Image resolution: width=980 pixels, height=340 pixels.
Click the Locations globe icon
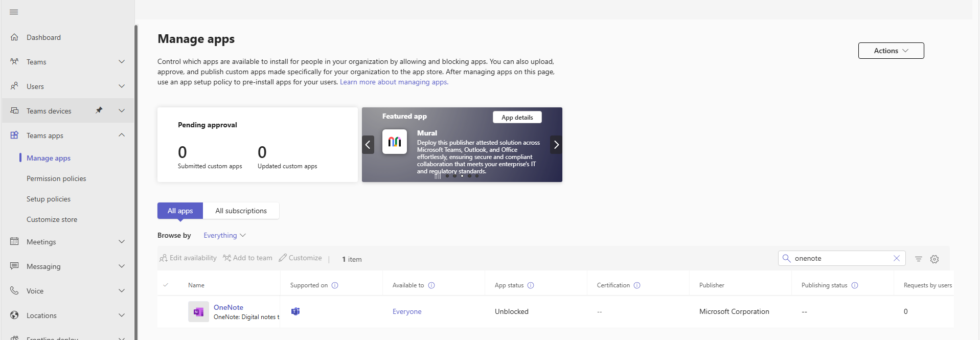point(14,315)
